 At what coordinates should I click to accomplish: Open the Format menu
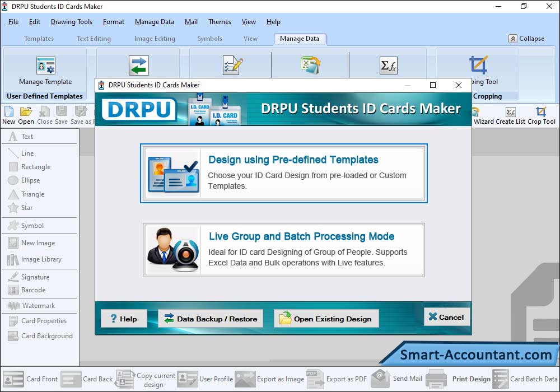click(114, 22)
